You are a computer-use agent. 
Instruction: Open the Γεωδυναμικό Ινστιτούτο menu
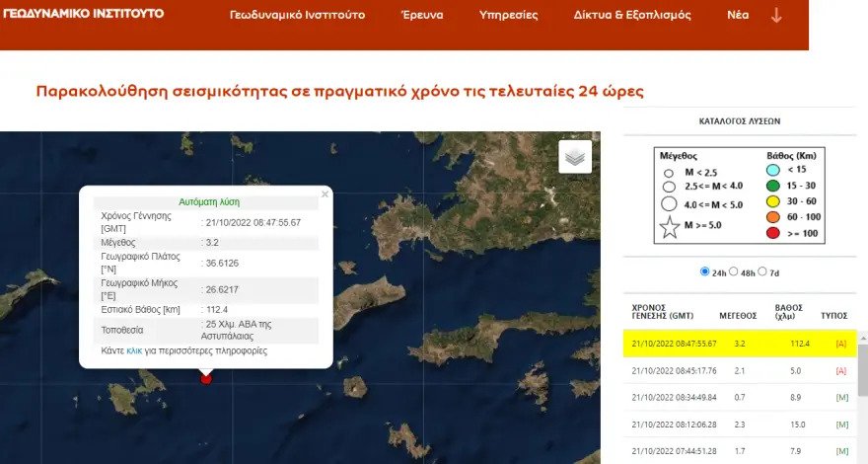297,15
